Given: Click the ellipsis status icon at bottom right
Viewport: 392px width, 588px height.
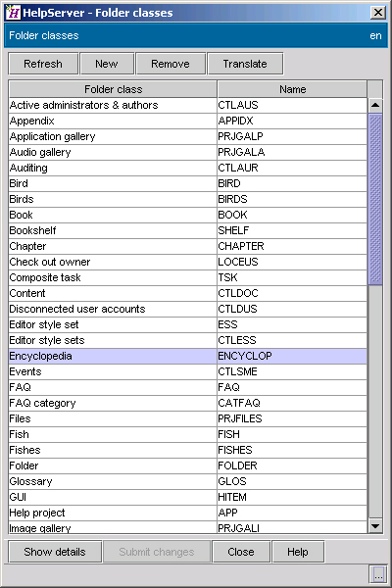Looking at the screenshot, I should [378, 573].
